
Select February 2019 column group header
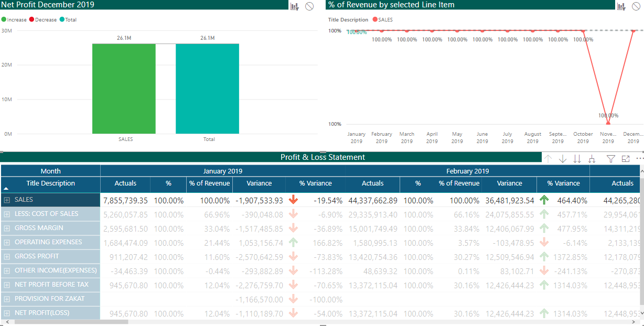click(468, 171)
